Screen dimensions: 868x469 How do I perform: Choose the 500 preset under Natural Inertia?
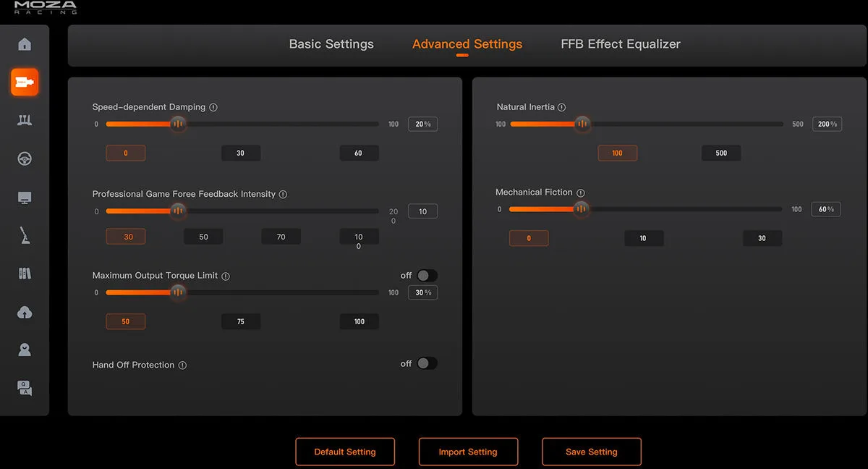[x=721, y=153]
